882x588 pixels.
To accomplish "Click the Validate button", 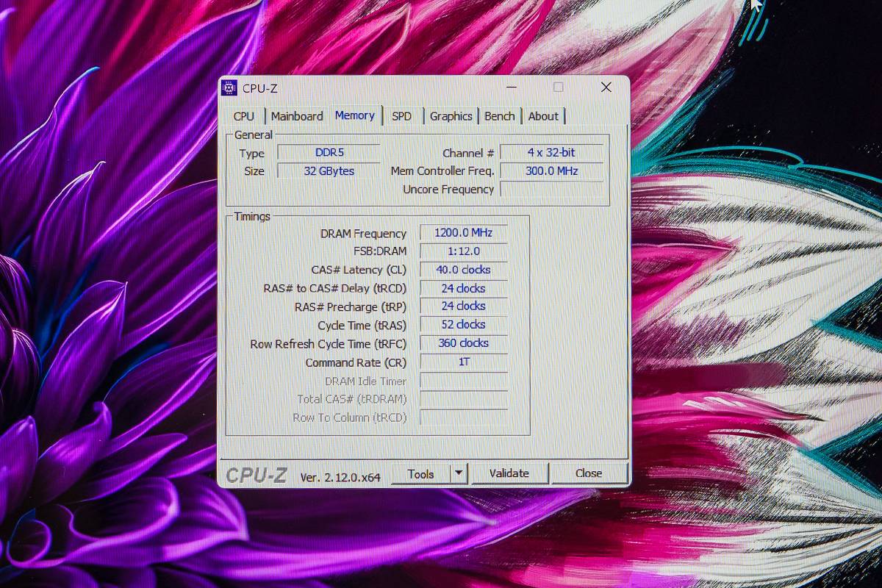I will 509,473.
